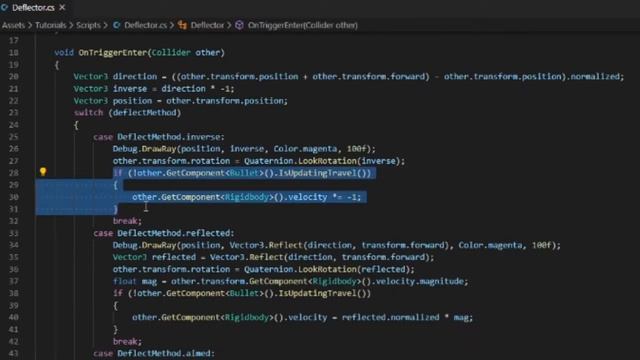Click line number 43 in the gutter
Viewport: 640px width, 360px height.
point(13,353)
